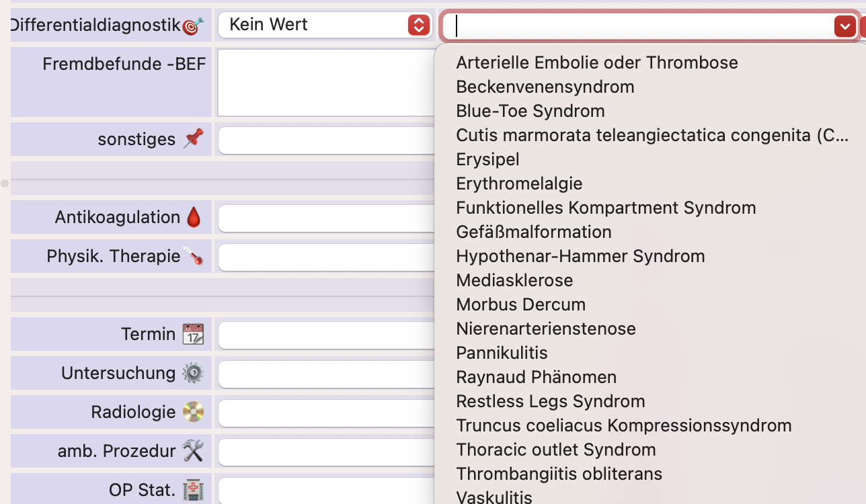This screenshot has width=866, height=504.
Task: Click the Fremdbefunde -BEF text area
Action: [x=325, y=83]
